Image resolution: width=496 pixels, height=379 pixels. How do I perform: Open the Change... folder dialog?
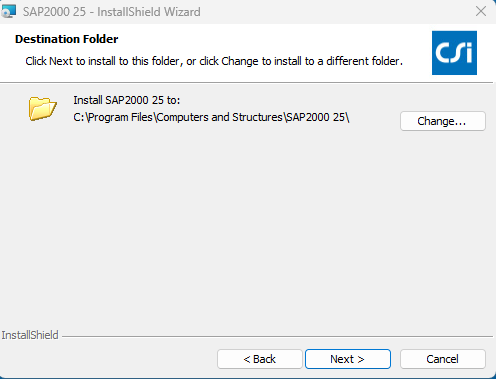click(443, 121)
